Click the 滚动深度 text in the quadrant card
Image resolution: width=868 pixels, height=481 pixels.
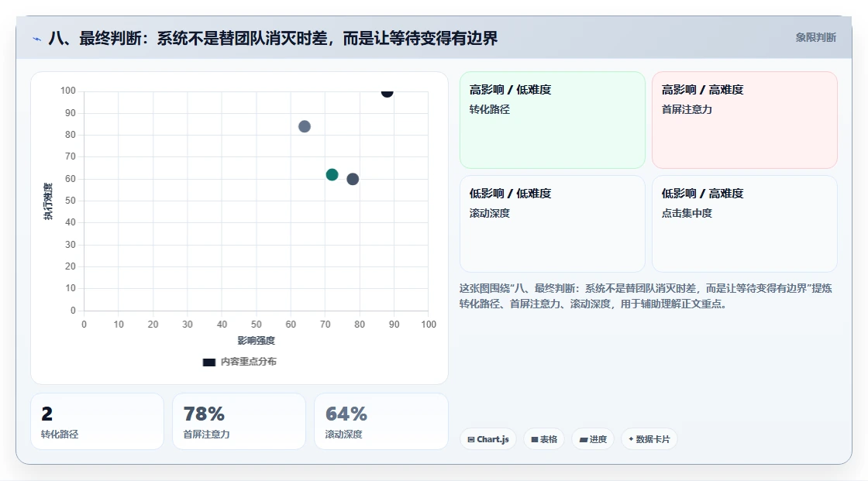click(x=489, y=213)
